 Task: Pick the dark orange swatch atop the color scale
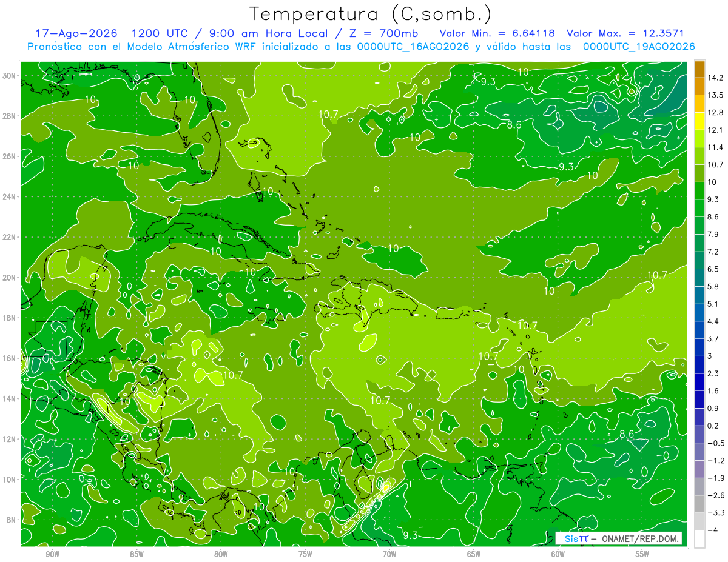point(699,69)
